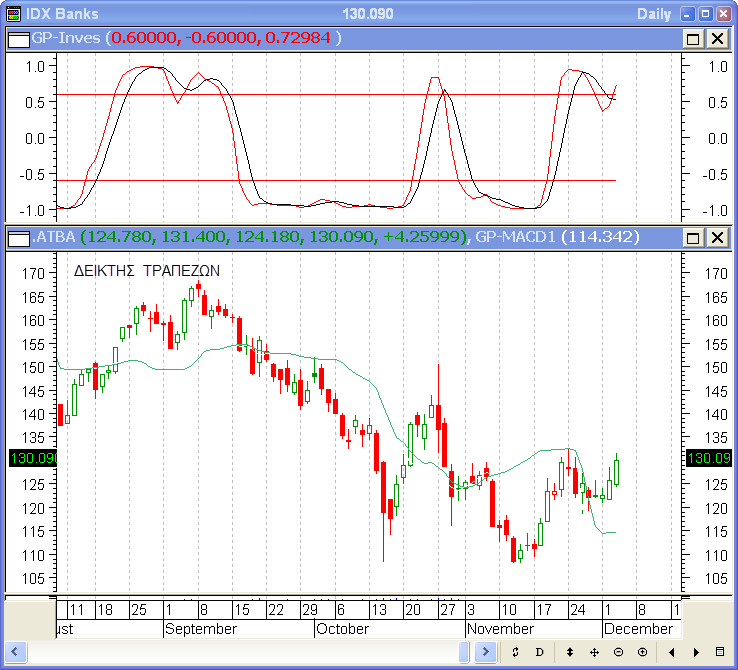Viewport: 738px width, 670px height.
Task: Open the IDX Banks window system menu
Action: 12,13
